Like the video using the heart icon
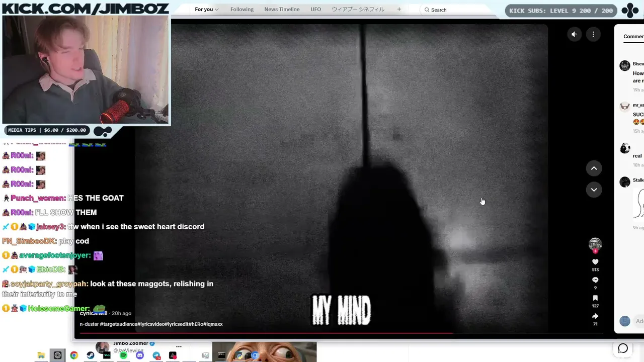Image resolution: width=644 pixels, height=362 pixels. 595,262
